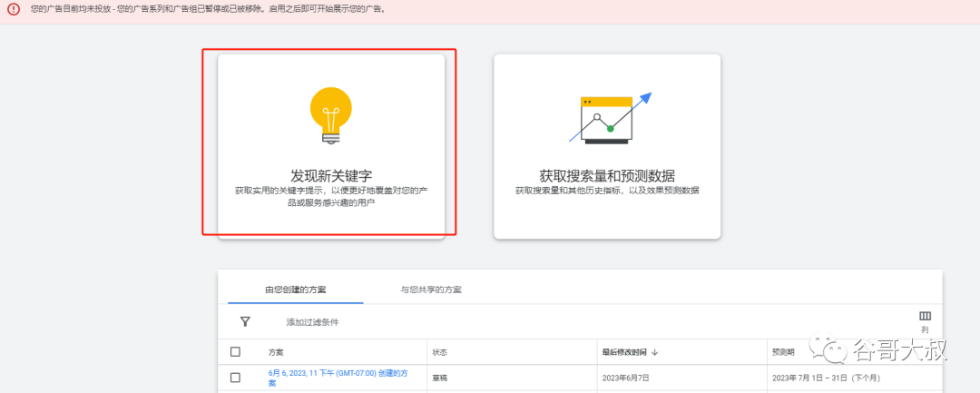980x393 pixels.
Task: Switch to 与您共享的方案 tab
Action: tap(431, 290)
